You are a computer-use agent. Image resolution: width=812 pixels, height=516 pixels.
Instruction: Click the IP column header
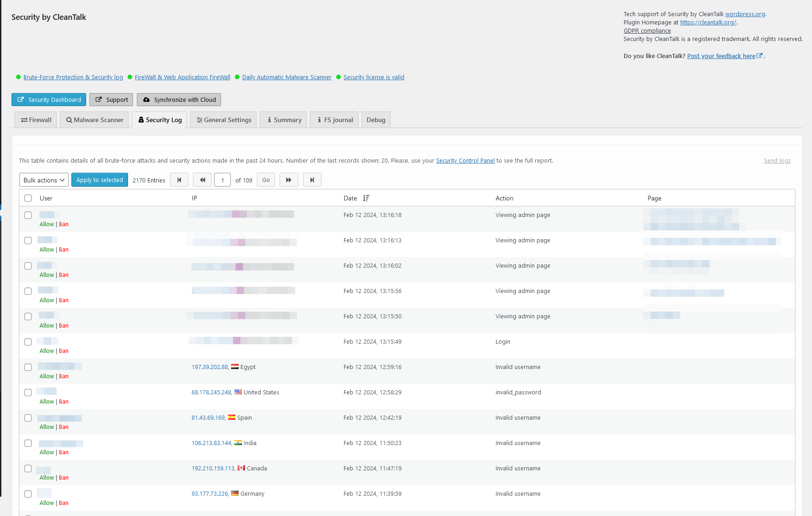point(194,198)
